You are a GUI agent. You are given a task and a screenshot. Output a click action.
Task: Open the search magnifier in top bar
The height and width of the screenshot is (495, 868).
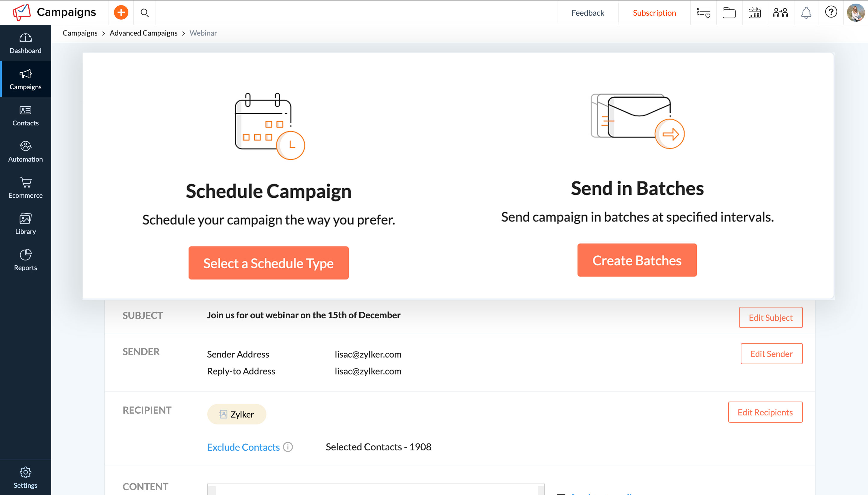click(x=144, y=13)
